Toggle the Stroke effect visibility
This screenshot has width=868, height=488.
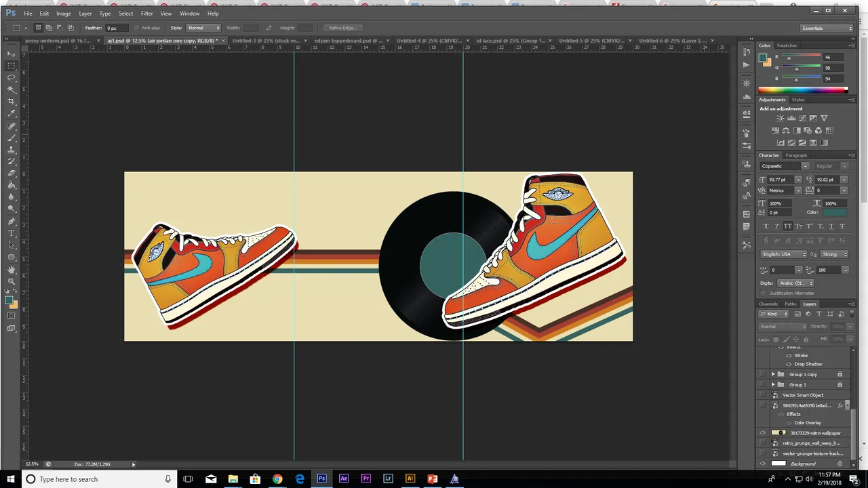[789, 355]
